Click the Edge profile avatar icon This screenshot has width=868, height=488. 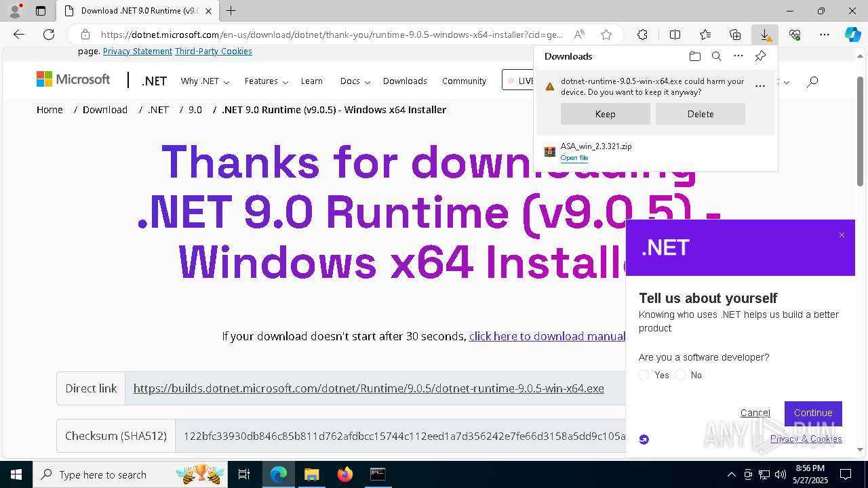tap(14, 11)
